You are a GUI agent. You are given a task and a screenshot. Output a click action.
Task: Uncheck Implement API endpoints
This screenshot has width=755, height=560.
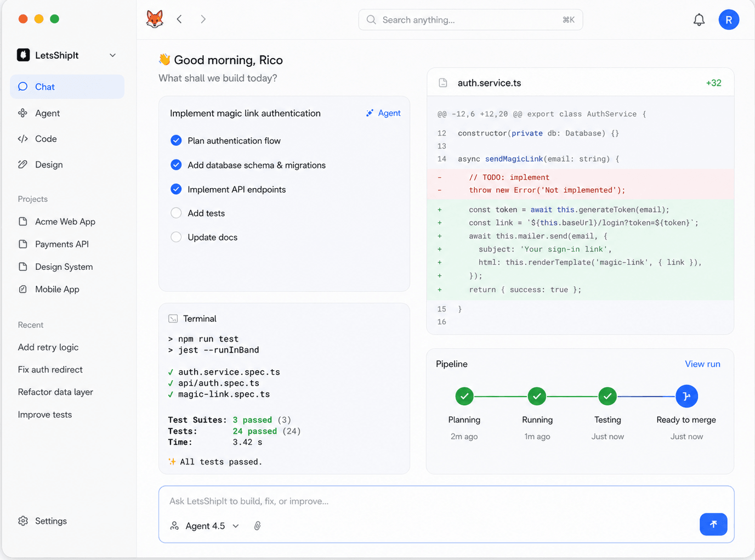tap(176, 189)
